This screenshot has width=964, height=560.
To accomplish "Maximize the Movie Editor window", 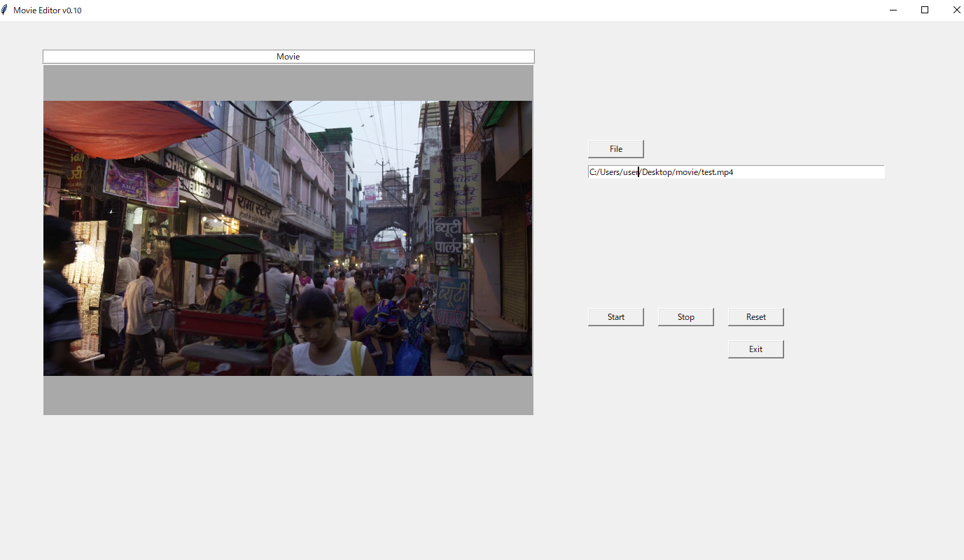I will pyautogui.click(x=925, y=10).
